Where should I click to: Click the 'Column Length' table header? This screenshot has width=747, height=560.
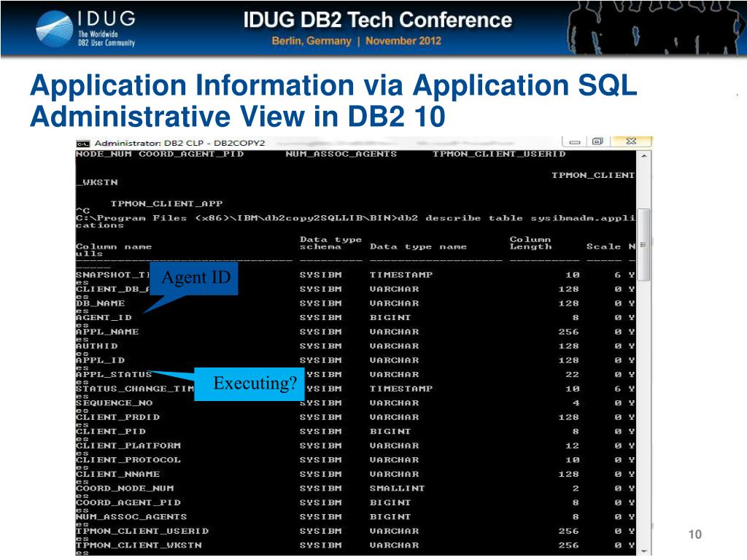click(x=531, y=243)
